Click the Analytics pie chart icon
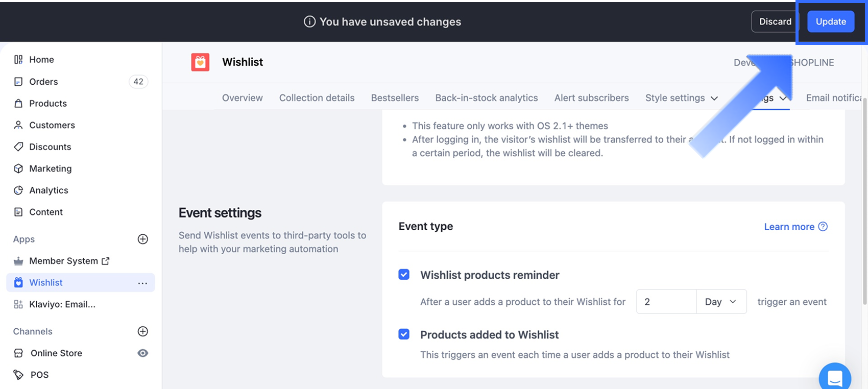This screenshot has width=868, height=389. pos(18,190)
